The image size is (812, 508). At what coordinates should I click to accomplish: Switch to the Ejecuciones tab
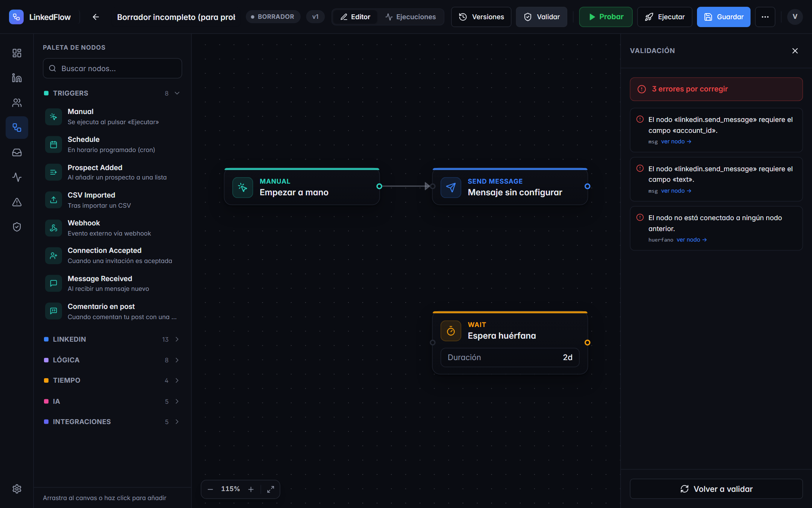pyautogui.click(x=411, y=17)
